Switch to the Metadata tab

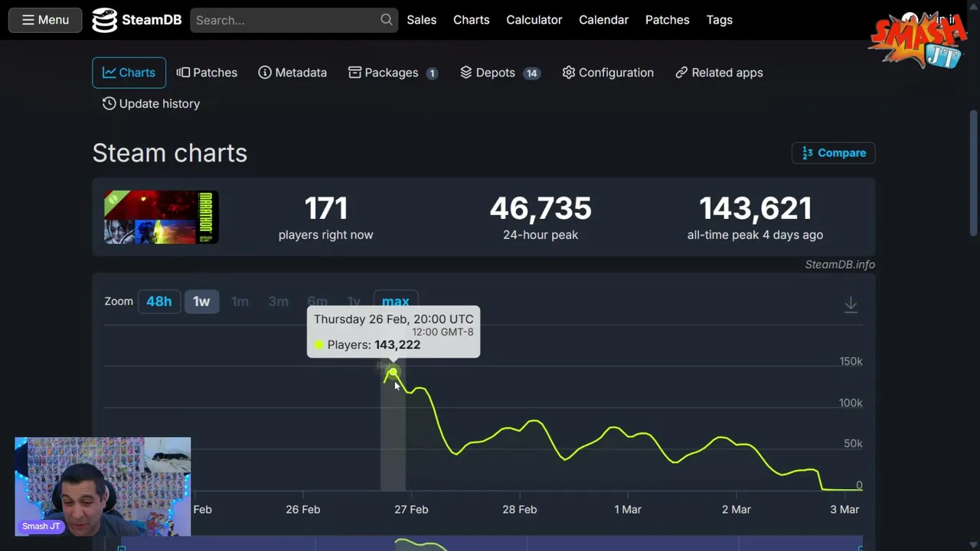[292, 73]
